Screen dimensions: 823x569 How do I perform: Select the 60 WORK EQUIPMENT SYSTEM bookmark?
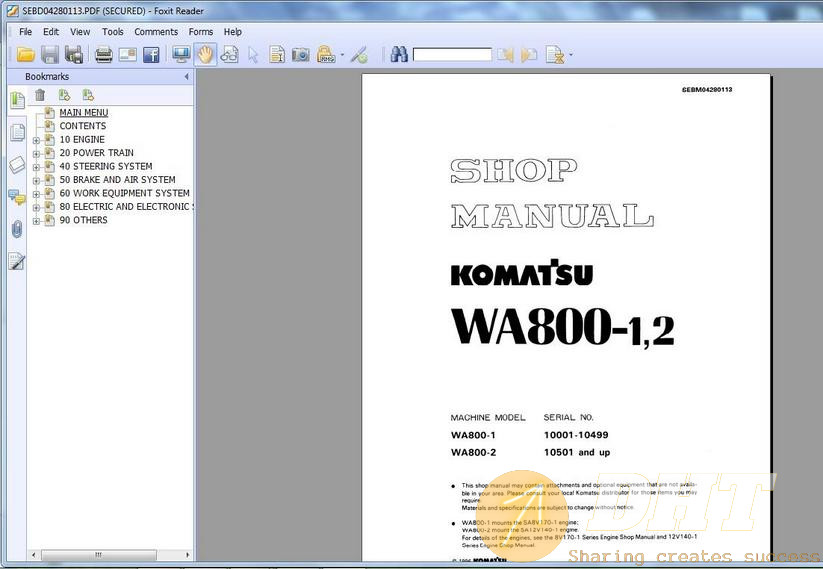[124, 193]
